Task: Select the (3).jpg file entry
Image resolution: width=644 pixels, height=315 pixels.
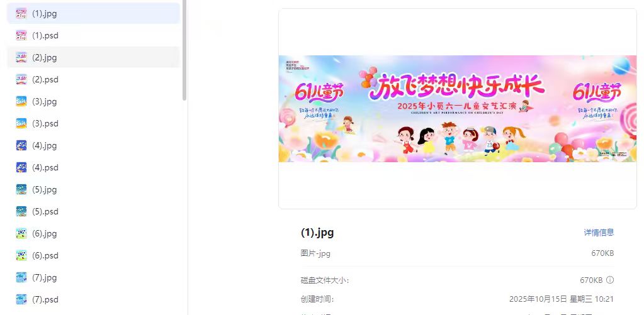Action: click(93, 101)
